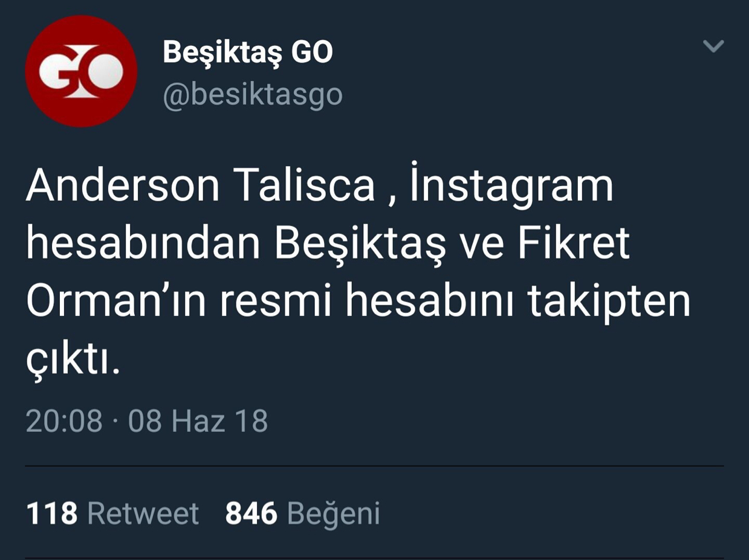Click the number 846 likes count
This screenshot has height=560, width=749.
click(x=251, y=513)
